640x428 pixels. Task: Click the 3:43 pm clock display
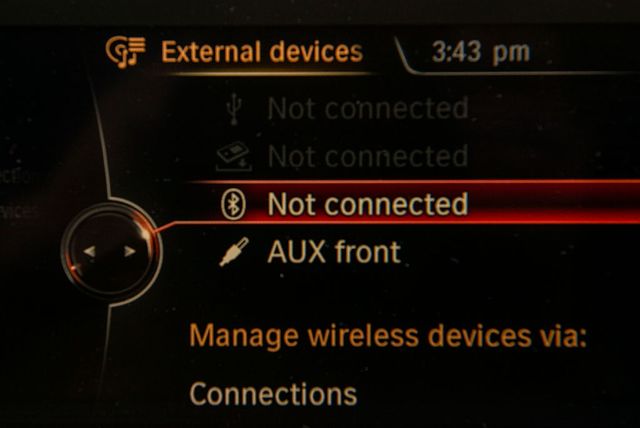point(481,53)
